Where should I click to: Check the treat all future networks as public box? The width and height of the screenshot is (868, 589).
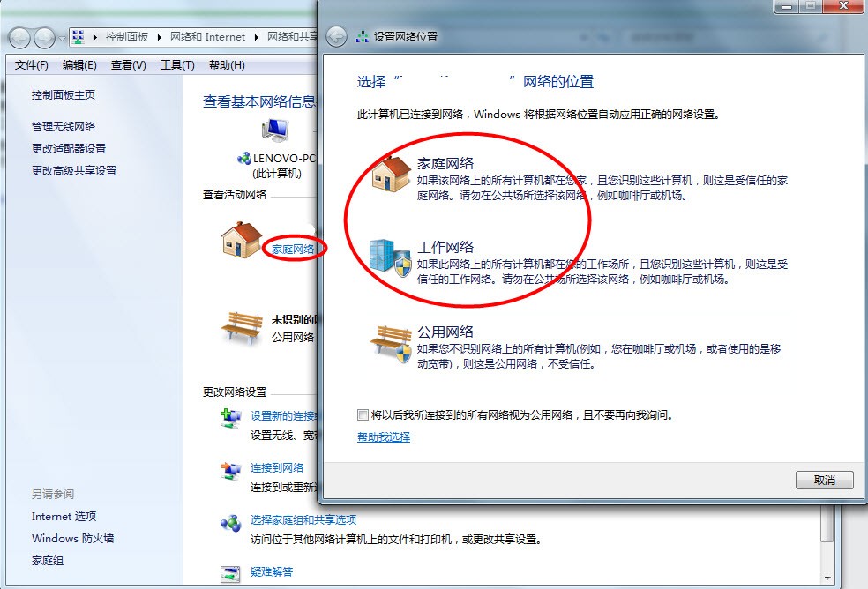click(363, 414)
